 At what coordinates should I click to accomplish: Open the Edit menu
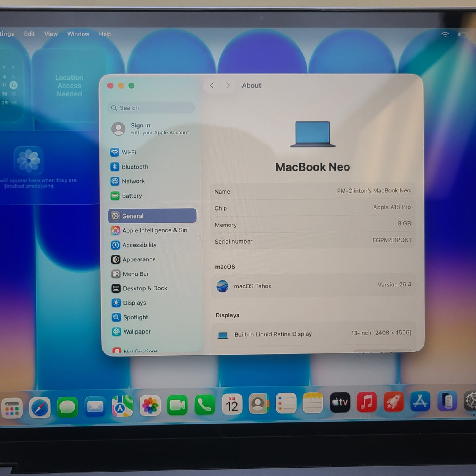[x=29, y=34]
